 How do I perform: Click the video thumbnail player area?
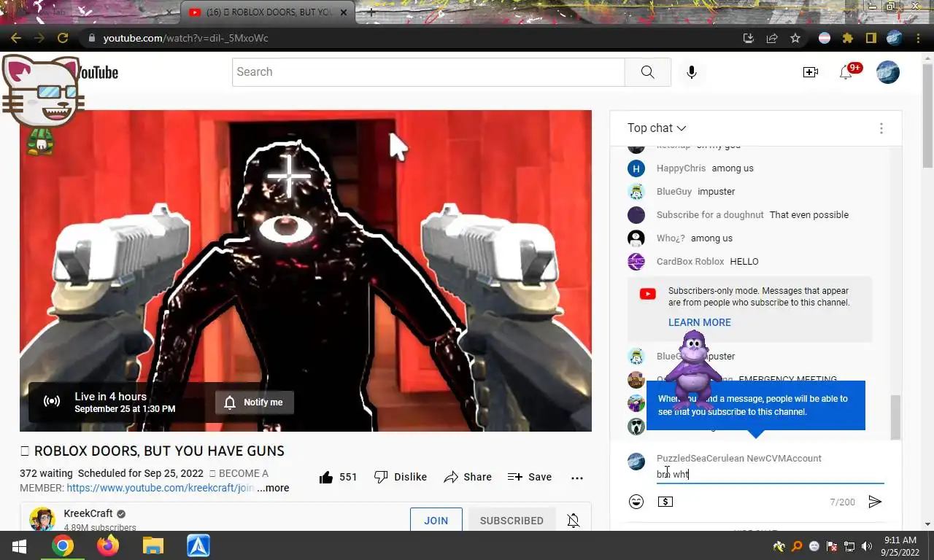306,271
